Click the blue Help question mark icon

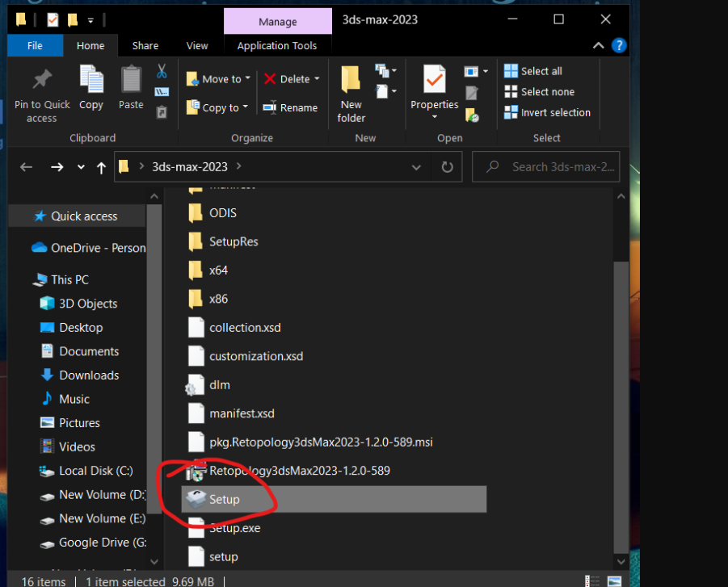[619, 46]
